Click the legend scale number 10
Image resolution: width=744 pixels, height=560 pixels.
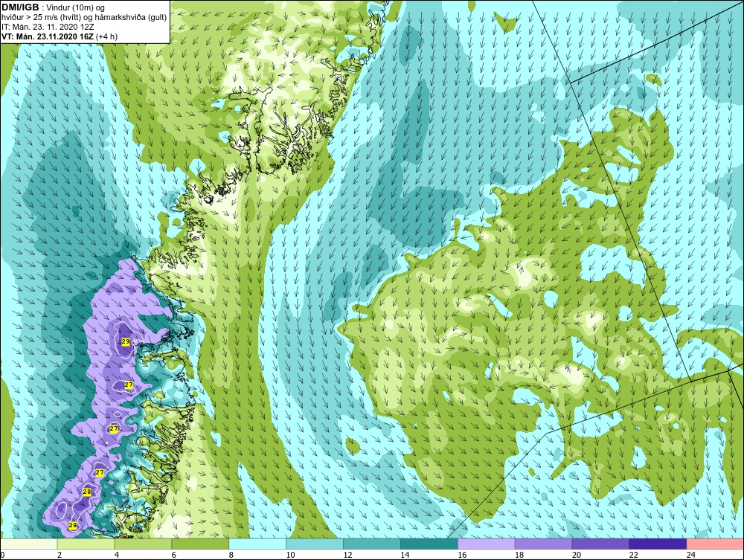pyautogui.click(x=290, y=555)
